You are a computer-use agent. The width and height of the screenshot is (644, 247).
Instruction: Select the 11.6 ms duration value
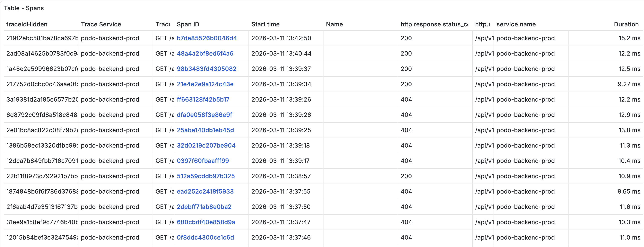point(630,207)
